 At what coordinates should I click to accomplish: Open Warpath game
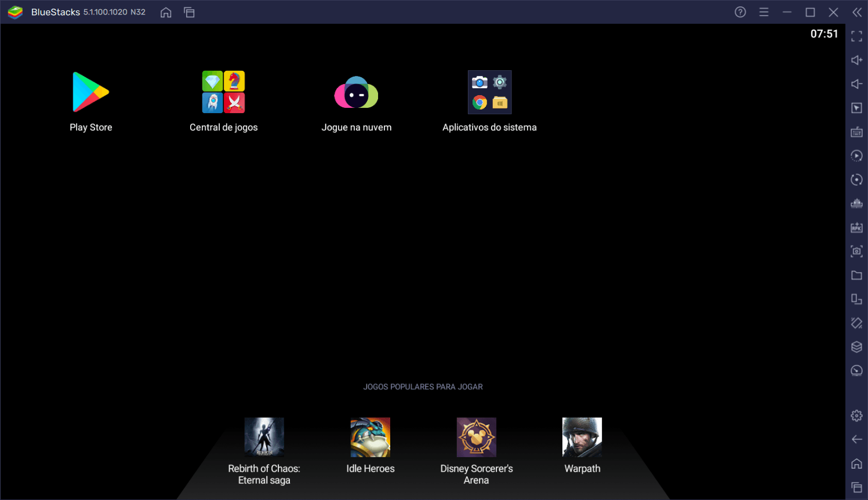[x=582, y=437]
